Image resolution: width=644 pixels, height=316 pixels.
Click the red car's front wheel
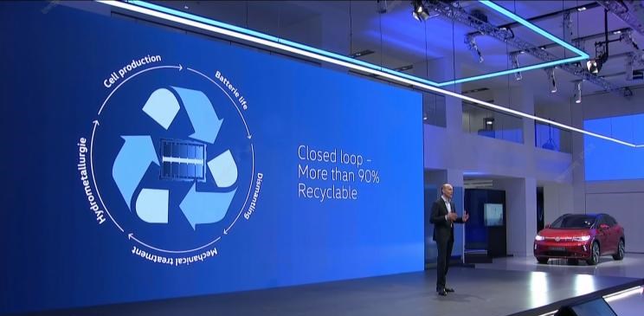(x=593, y=253)
